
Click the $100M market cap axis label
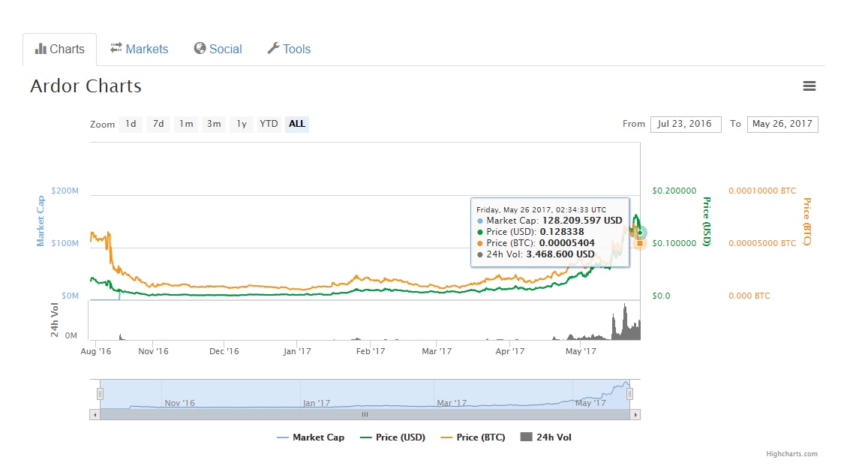pyautogui.click(x=65, y=244)
